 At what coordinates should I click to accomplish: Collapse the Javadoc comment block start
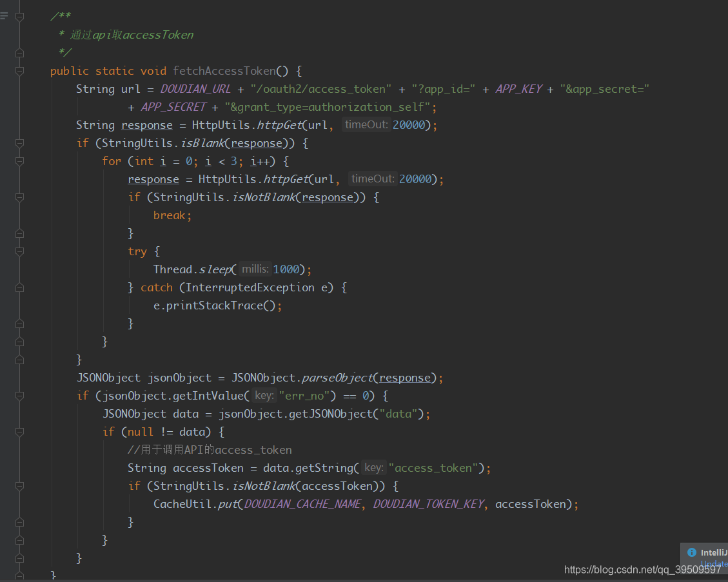(19, 17)
